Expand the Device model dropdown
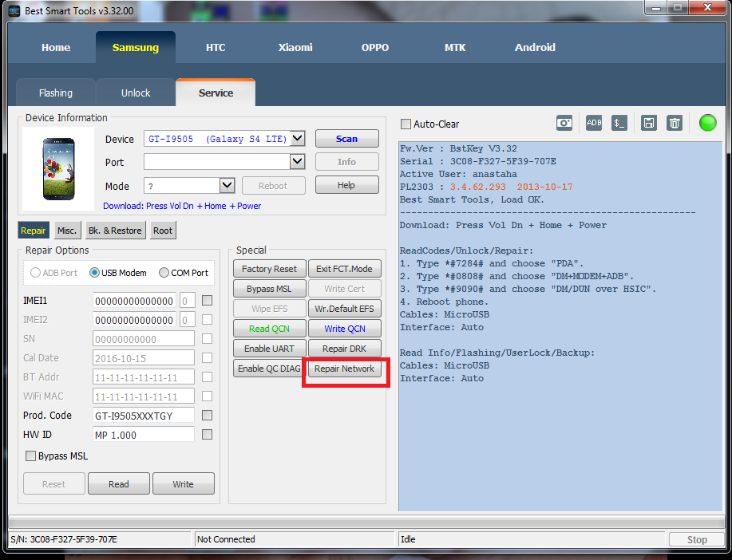Screen dimensions: 732x560 [298, 139]
